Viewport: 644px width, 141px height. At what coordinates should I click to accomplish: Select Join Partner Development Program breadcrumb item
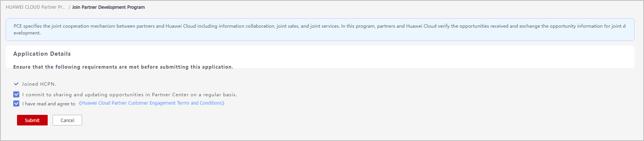[108, 7]
